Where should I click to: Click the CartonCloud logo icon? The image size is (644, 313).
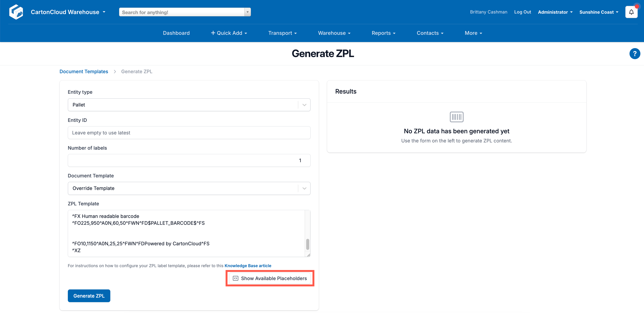coord(16,12)
